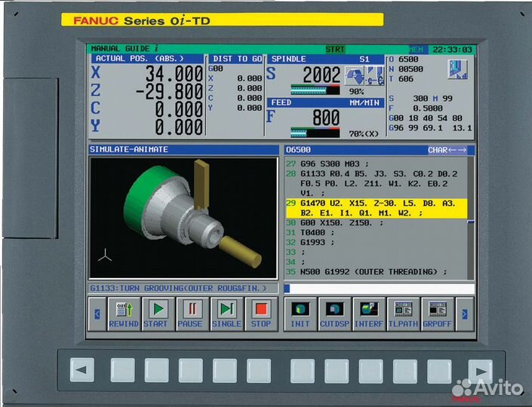
Task: Start the simulation with START softkey
Action: point(155,314)
